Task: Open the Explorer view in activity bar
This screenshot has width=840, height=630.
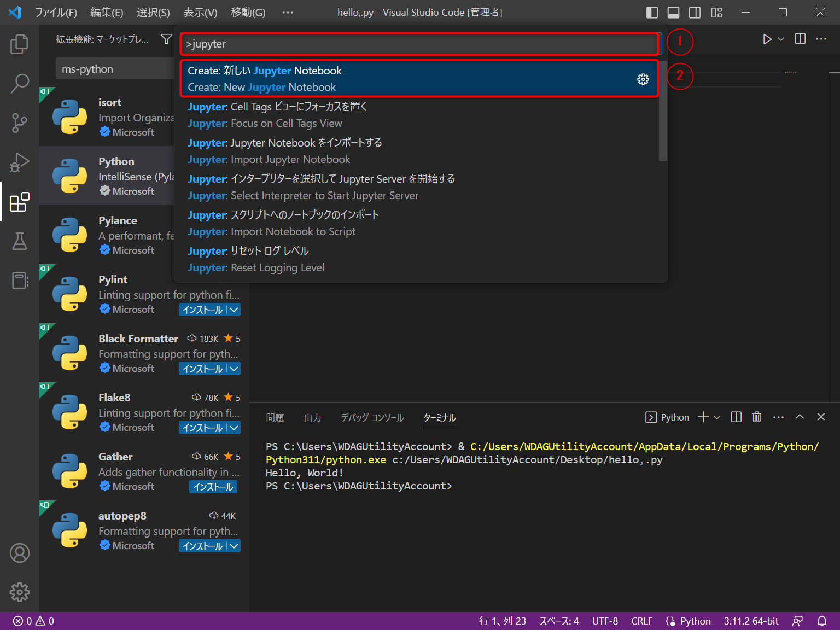Action: (x=20, y=44)
